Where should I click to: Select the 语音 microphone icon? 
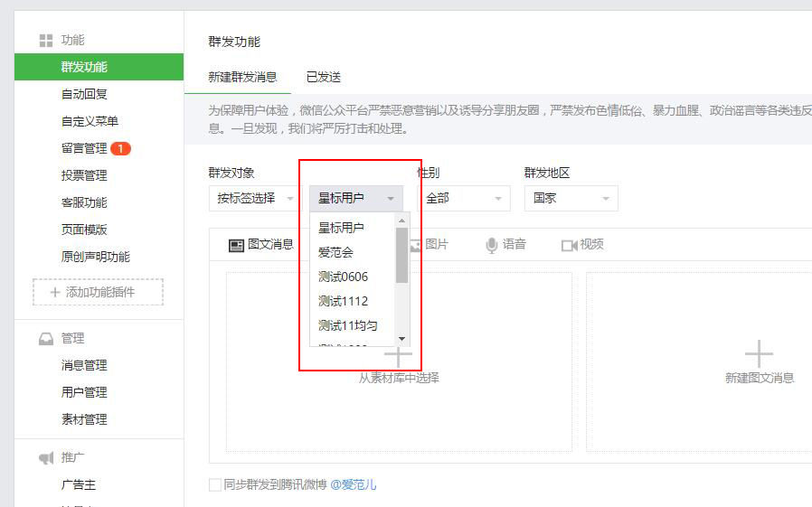point(492,245)
